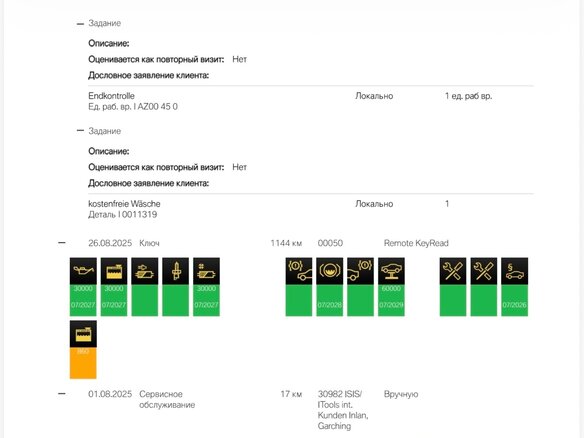Click the Endkontrolle work item row
The image size is (584, 438).
click(311, 101)
